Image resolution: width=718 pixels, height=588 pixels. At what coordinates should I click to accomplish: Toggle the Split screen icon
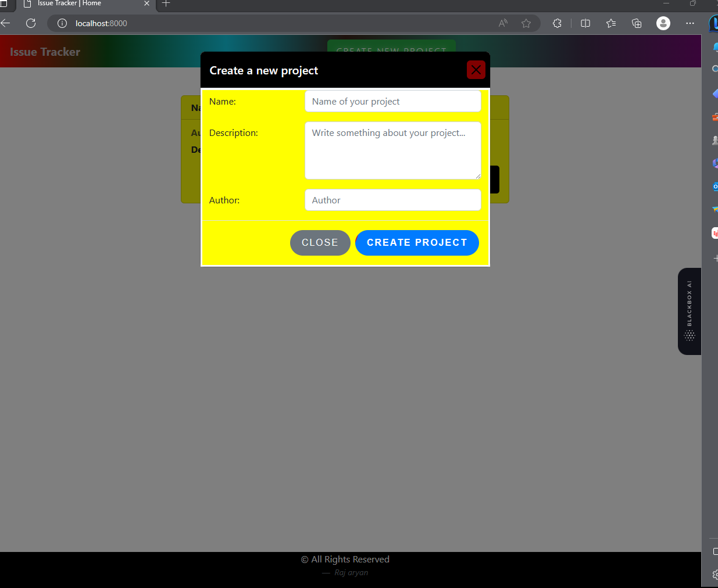[585, 23]
